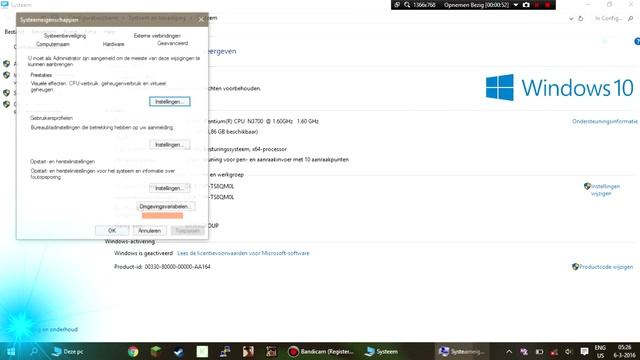This screenshot has width=640, height=360.
Task: Switch to Systeem window in taskbar
Action: pyautogui.click(x=382, y=351)
